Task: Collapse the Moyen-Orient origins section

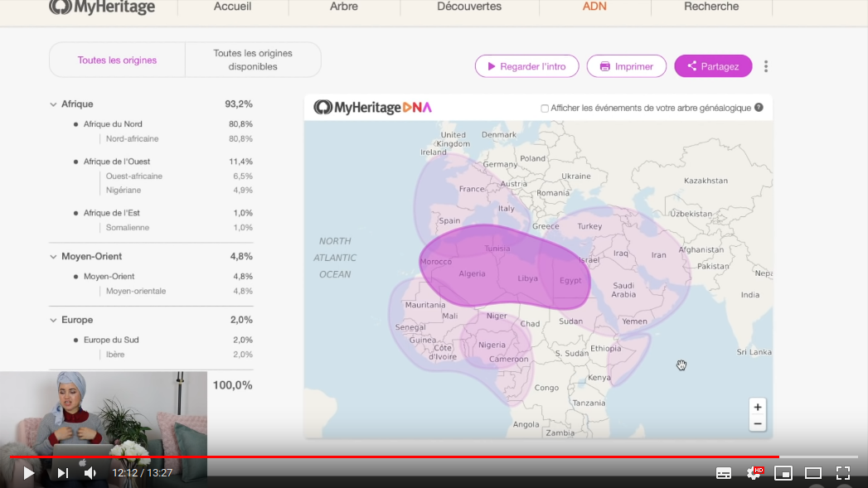Action: (x=53, y=257)
